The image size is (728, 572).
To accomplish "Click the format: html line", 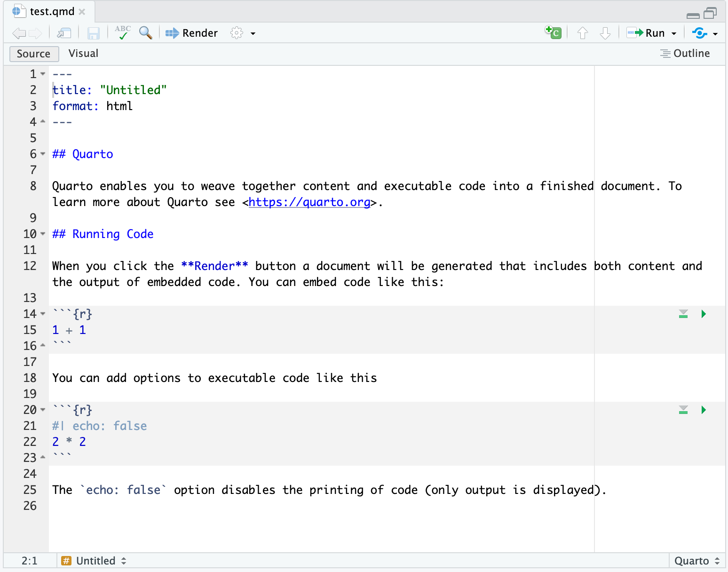I will point(93,106).
